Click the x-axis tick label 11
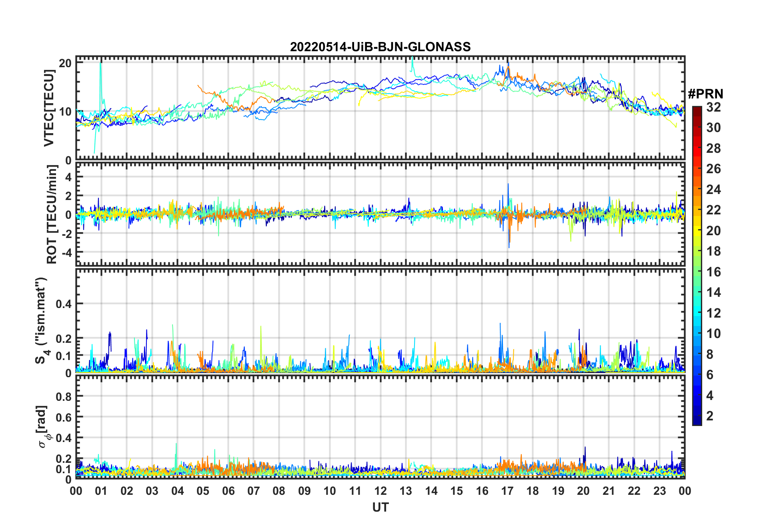This screenshot has height=532, width=761. [355, 491]
